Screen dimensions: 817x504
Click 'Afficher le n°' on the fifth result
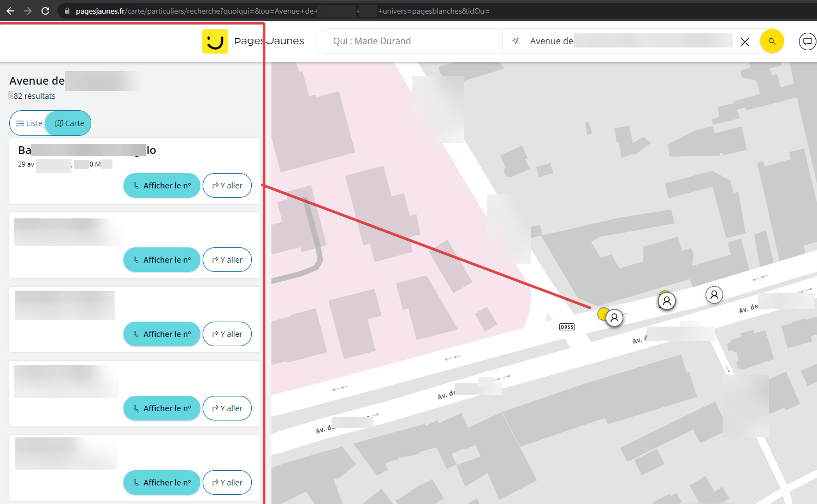pyautogui.click(x=162, y=483)
